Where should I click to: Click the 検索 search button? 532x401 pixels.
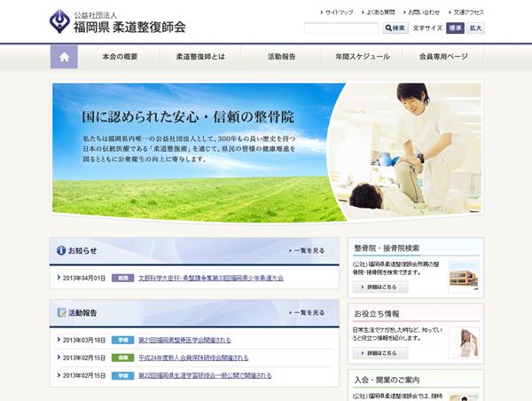coord(395,28)
